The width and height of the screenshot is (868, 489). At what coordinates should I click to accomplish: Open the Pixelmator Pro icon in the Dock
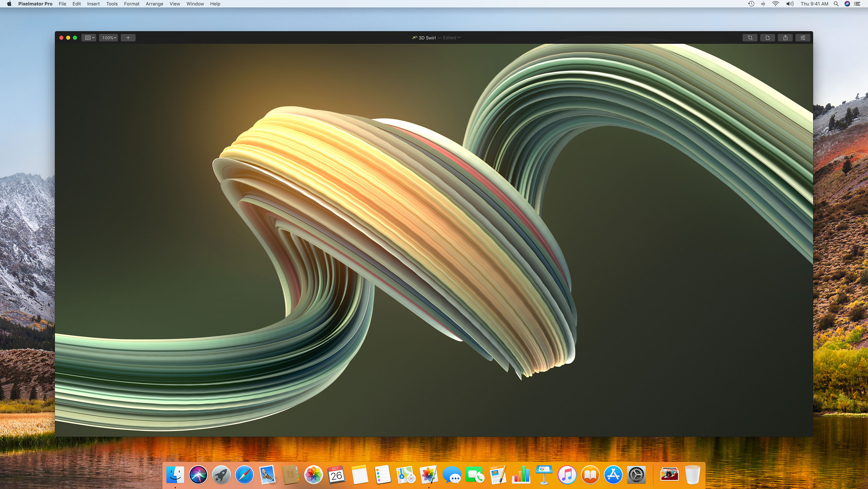click(429, 474)
